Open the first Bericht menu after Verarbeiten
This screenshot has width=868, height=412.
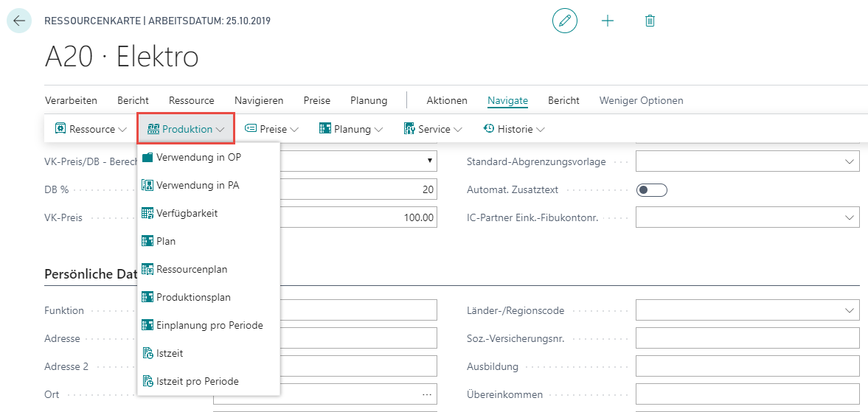click(x=133, y=101)
